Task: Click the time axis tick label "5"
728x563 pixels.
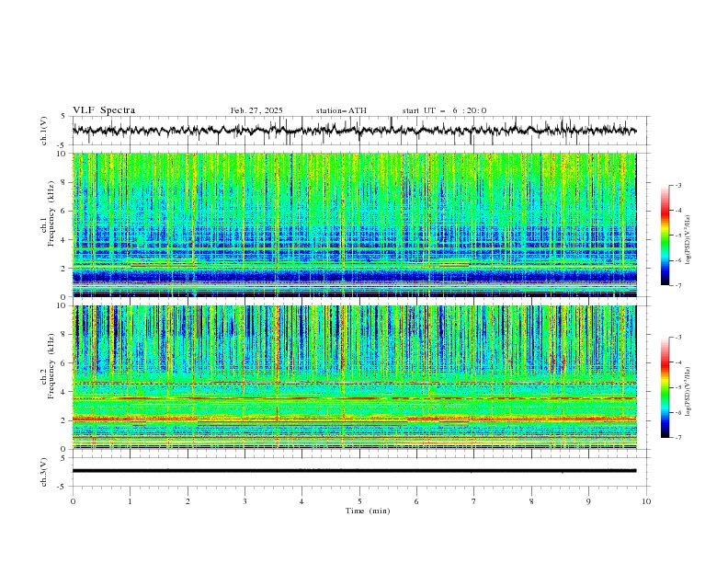Action: [359, 501]
